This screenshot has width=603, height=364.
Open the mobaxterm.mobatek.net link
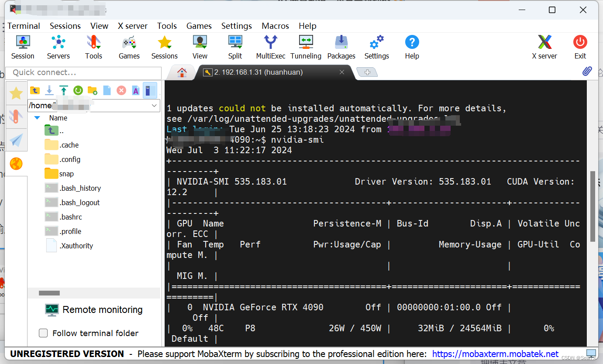tap(496, 354)
